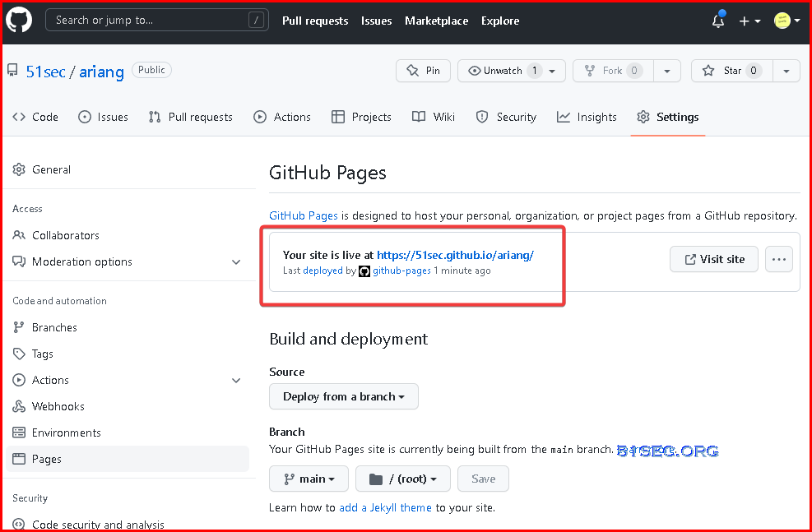812x532 pixels.
Task: Open the ariang repository link
Action: click(x=101, y=72)
